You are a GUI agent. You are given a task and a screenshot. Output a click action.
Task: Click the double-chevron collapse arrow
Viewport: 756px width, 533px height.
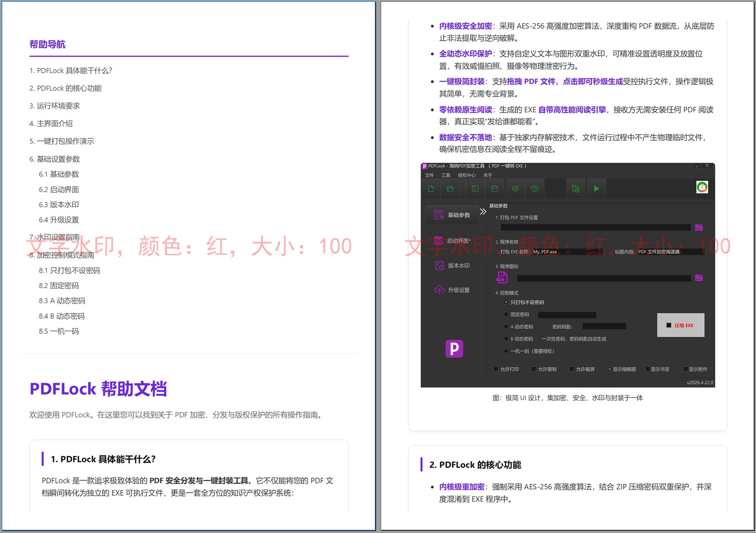[483, 212]
